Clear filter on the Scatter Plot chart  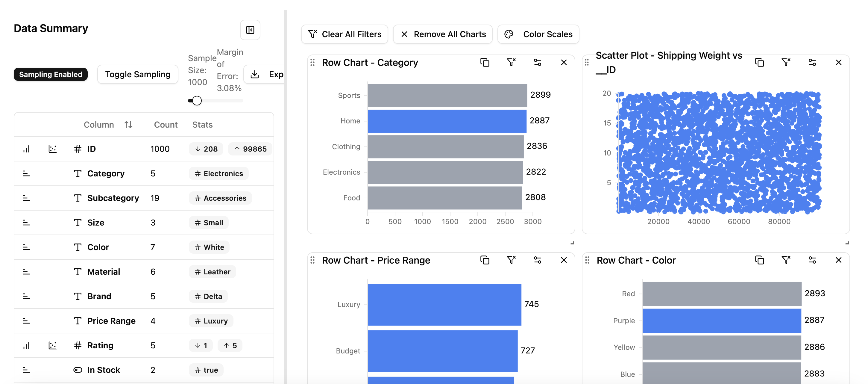[x=786, y=62]
